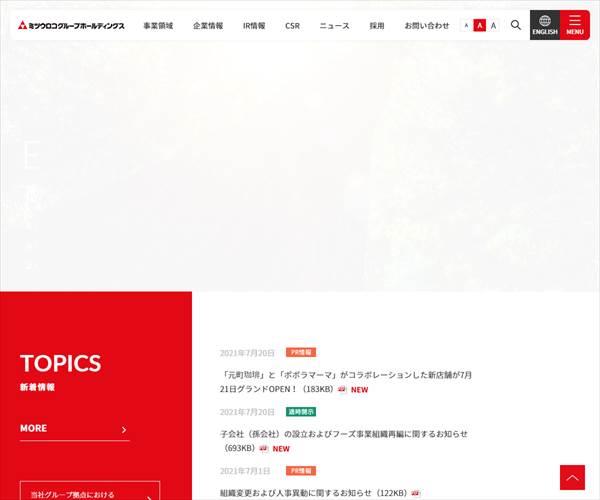Click the back-to-top arrow button

pyautogui.click(x=572, y=477)
